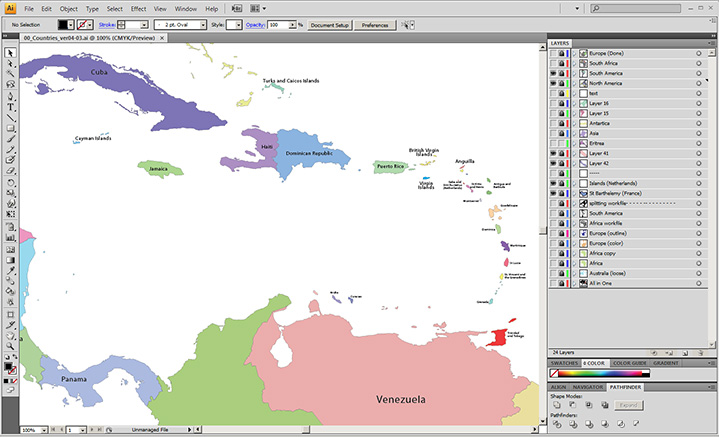Select the Pen tool
The height and width of the screenshot is (437, 719).
(x=11, y=95)
